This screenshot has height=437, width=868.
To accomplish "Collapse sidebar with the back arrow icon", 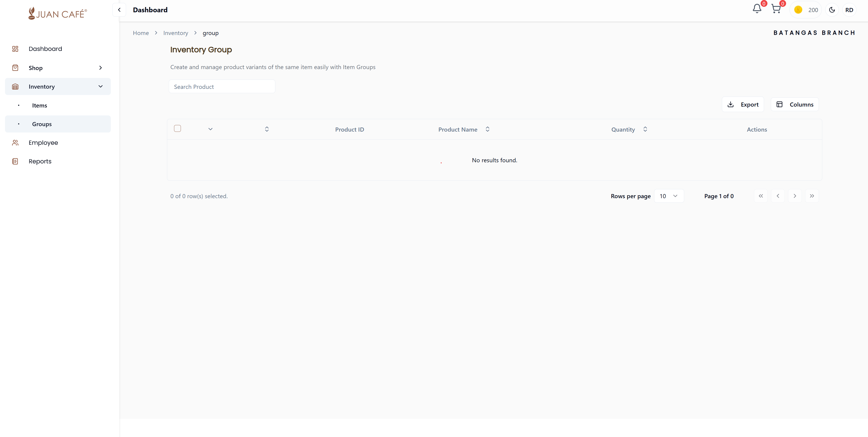I will point(119,10).
